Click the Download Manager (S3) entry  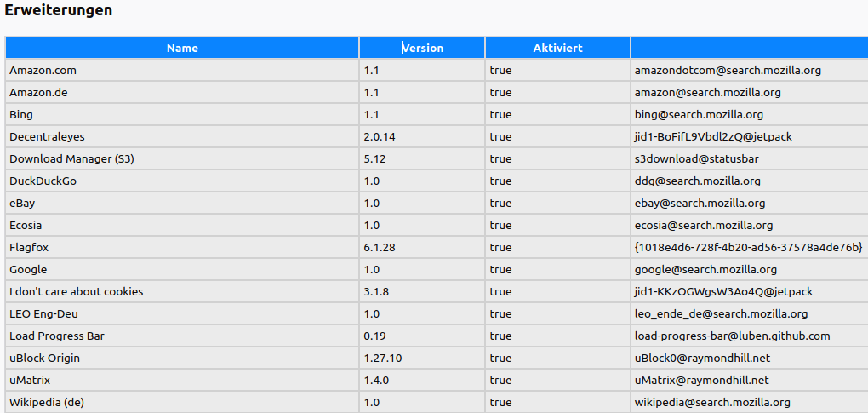click(71, 159)
